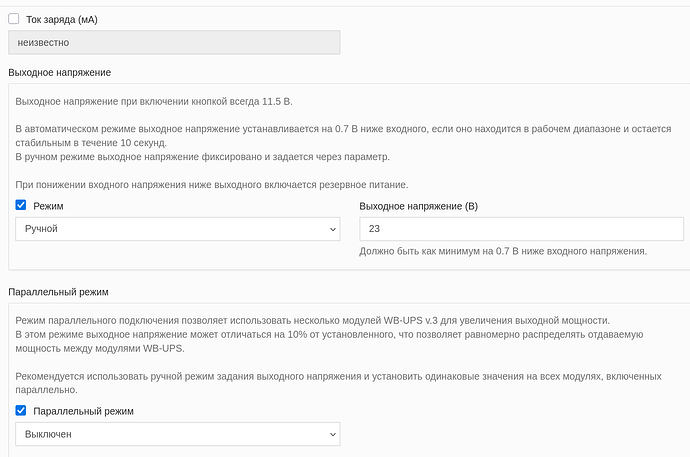Click the sentence about "резервное питание"
690x457 pixels.
click(212, 184)
